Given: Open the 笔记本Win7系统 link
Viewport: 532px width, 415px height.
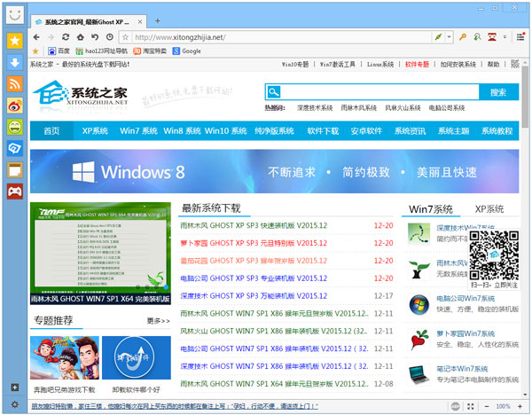Looking at the screenshot, I should pos(462,369).
